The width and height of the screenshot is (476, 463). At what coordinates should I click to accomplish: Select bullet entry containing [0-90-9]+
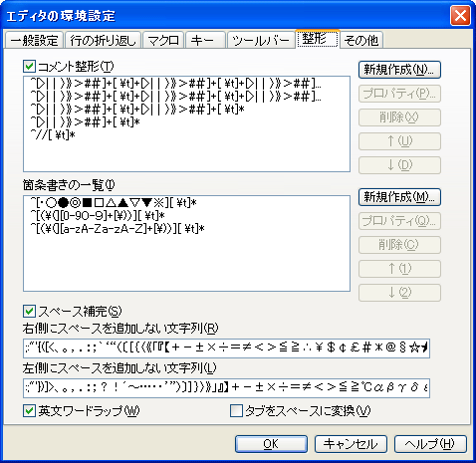(98, 216)
